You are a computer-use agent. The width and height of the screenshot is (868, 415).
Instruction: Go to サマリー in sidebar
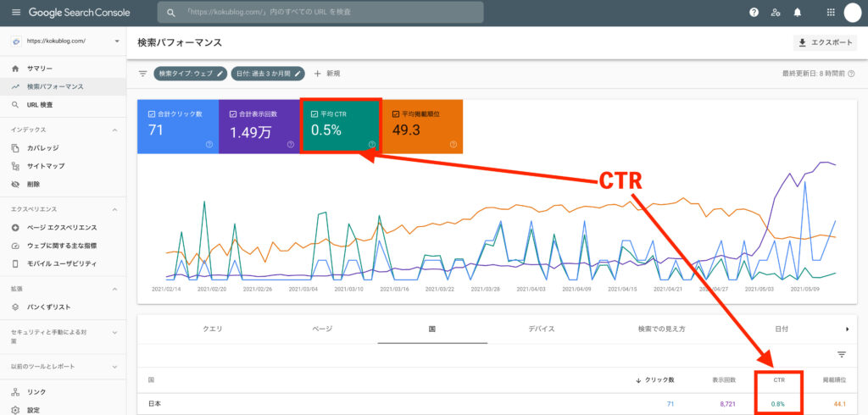point(63,68)
